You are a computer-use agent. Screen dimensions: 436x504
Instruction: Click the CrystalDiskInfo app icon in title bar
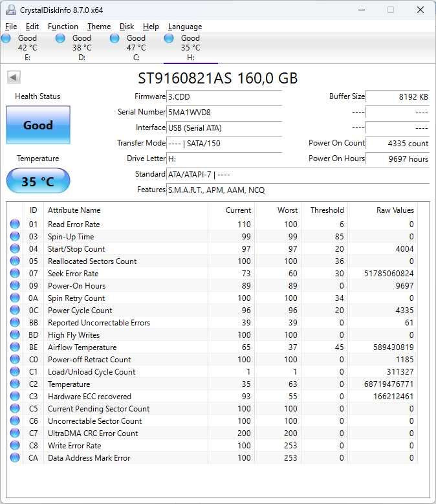[x=11, y=10]
